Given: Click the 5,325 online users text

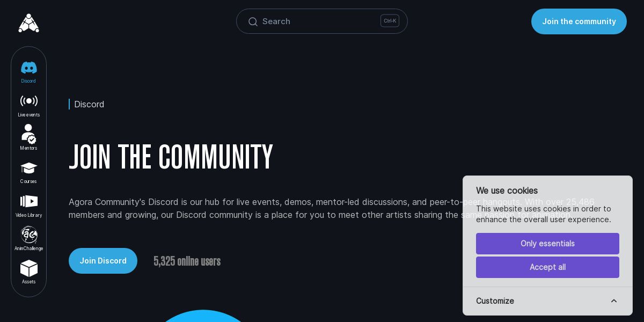Looking at the screenshot, I should click(x=187, y=261).
